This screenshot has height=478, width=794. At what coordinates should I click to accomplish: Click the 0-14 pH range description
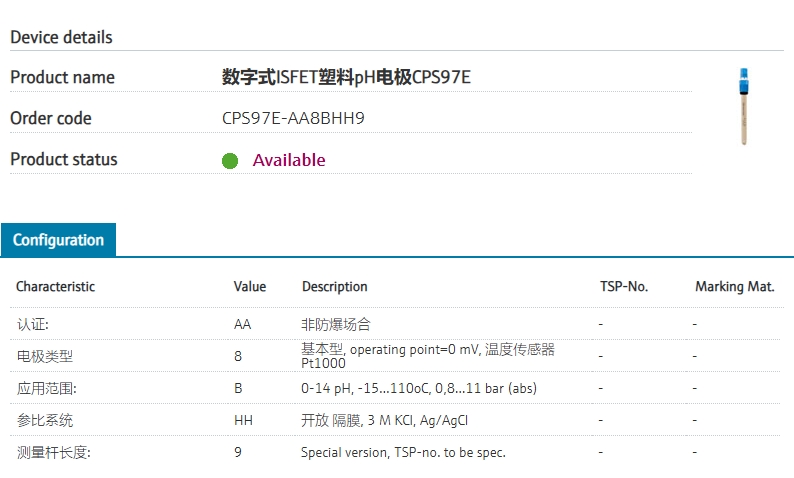tap(419, 388)
